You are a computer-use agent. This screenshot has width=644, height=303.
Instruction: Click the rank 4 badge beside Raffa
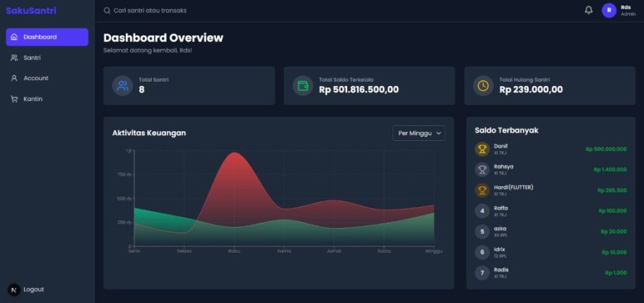pos(482,211)
